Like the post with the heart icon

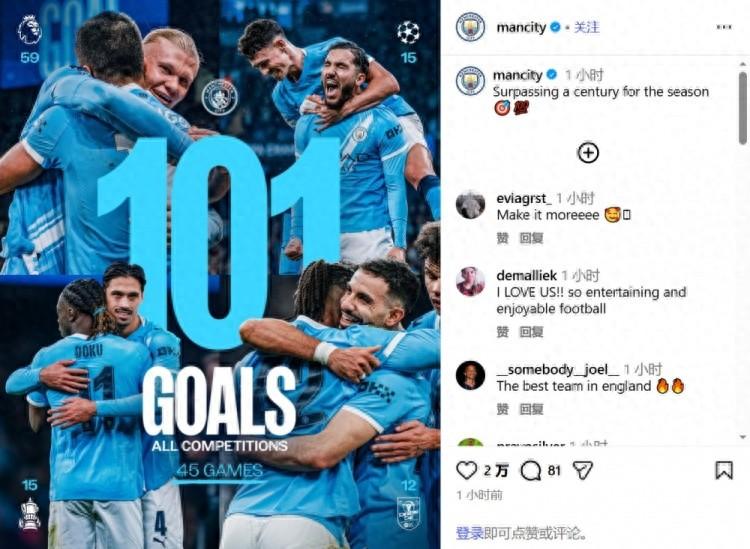pyautogui.click(x=466, y=471)
